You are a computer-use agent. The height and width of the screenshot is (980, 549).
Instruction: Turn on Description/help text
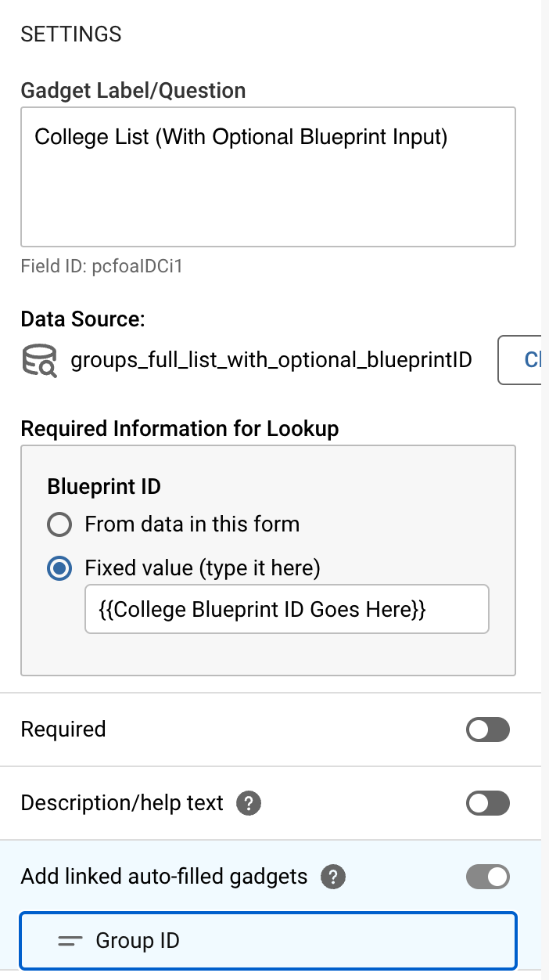pyautogui.click(x=487, y=803)
